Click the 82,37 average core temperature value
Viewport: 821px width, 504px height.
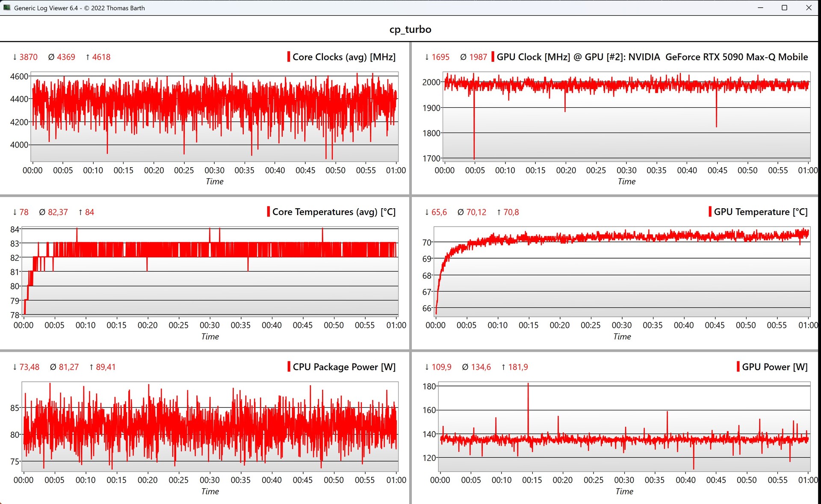[58, 212]
